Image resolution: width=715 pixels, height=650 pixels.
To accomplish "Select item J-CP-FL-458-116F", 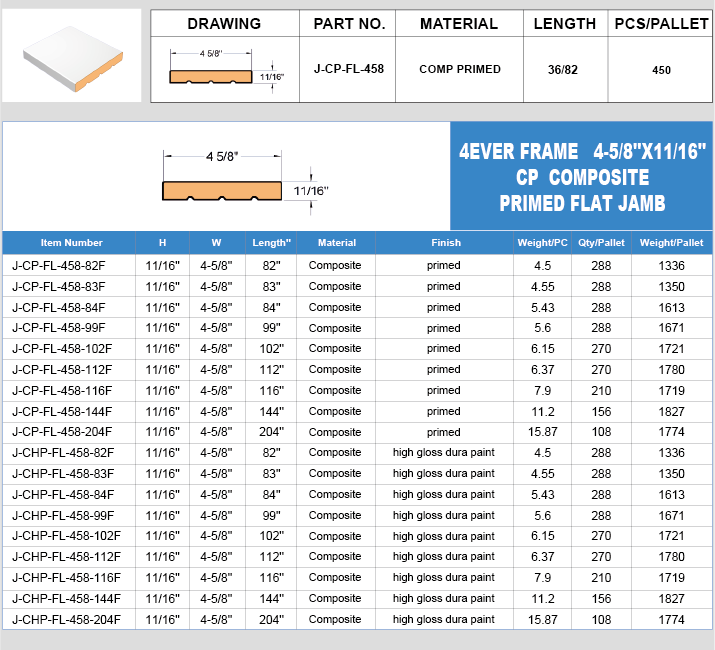I will pyautogui.click(x=62, y=391).
